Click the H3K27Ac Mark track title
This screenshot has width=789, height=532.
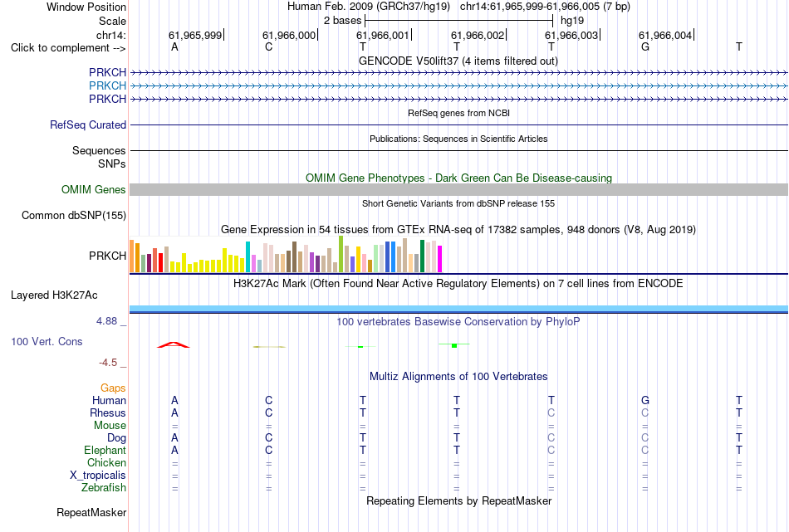tap(458, 284)
